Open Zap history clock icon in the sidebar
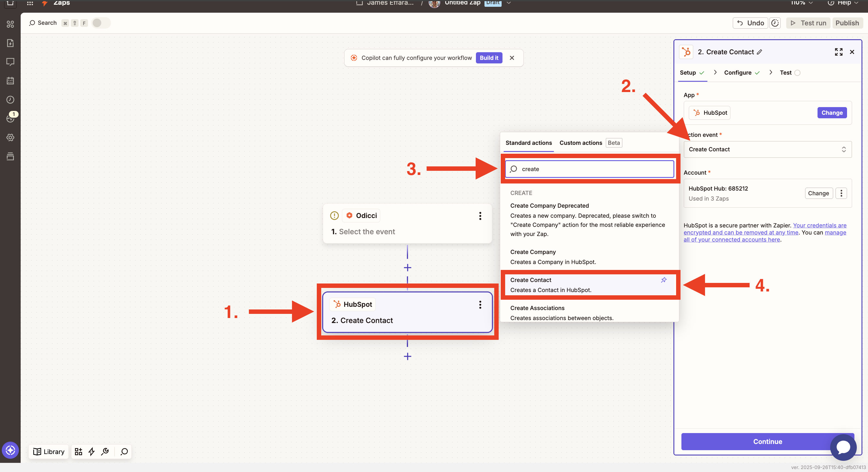Screen dimensions: 868x472 click(x=10, y=100)
